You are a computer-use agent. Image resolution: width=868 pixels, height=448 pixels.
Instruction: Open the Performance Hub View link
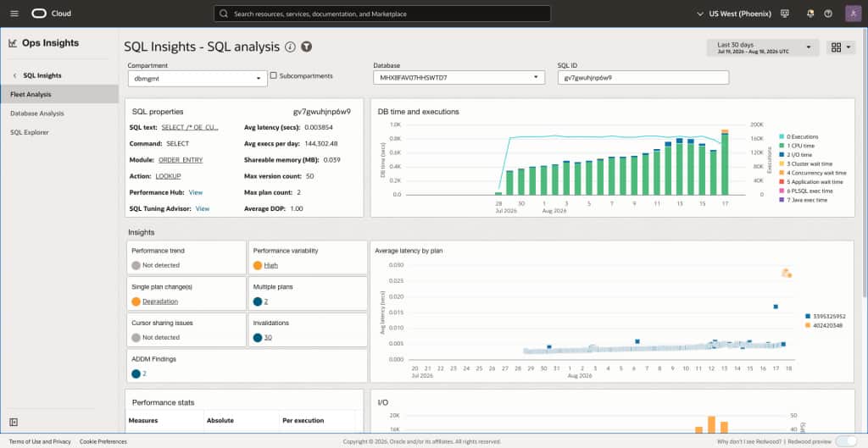coord(196,192)
